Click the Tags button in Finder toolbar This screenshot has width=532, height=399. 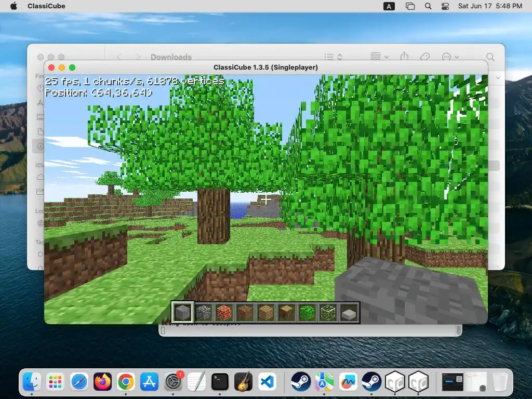click(x=425, y=57)
